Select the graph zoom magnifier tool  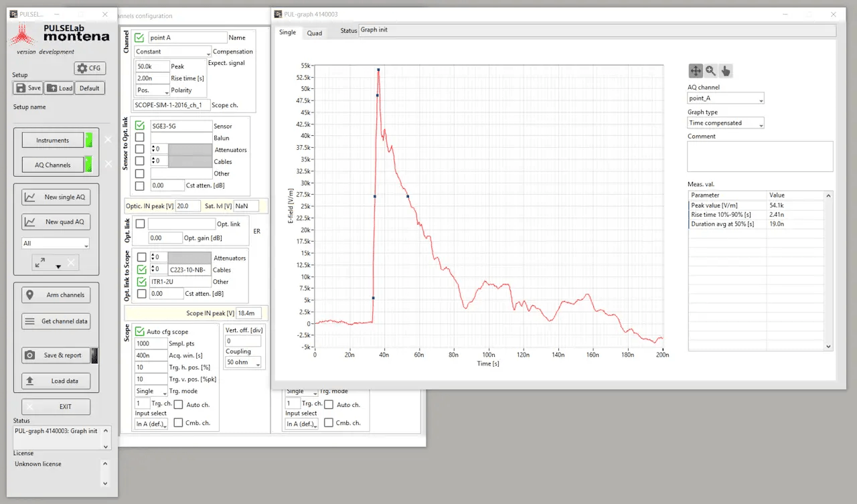[x=710, y=71]
